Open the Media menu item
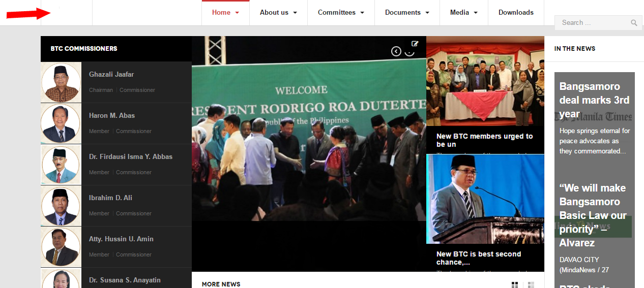 (459, 12)
